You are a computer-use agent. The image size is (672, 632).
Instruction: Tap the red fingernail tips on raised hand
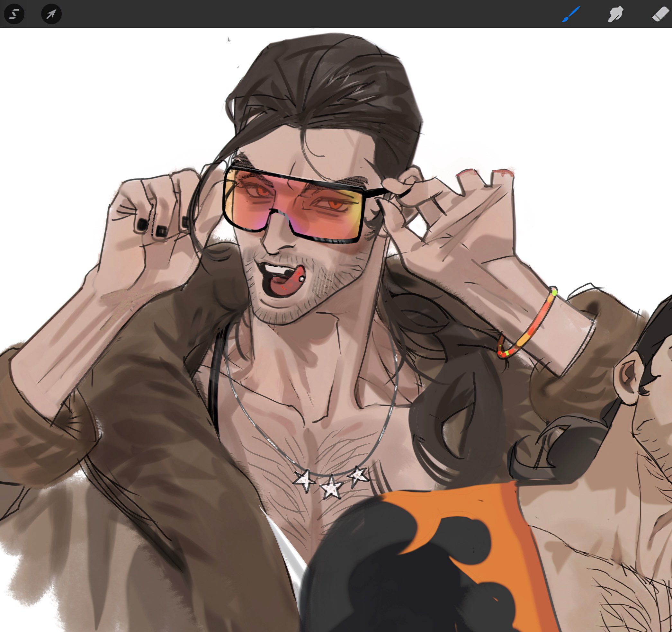coord(504,172)
